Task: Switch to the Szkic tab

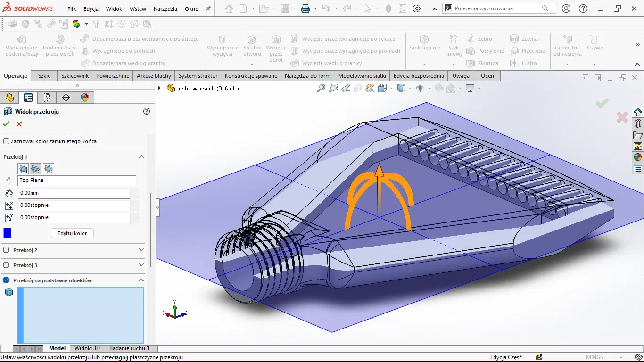Action: pos(44,76)
